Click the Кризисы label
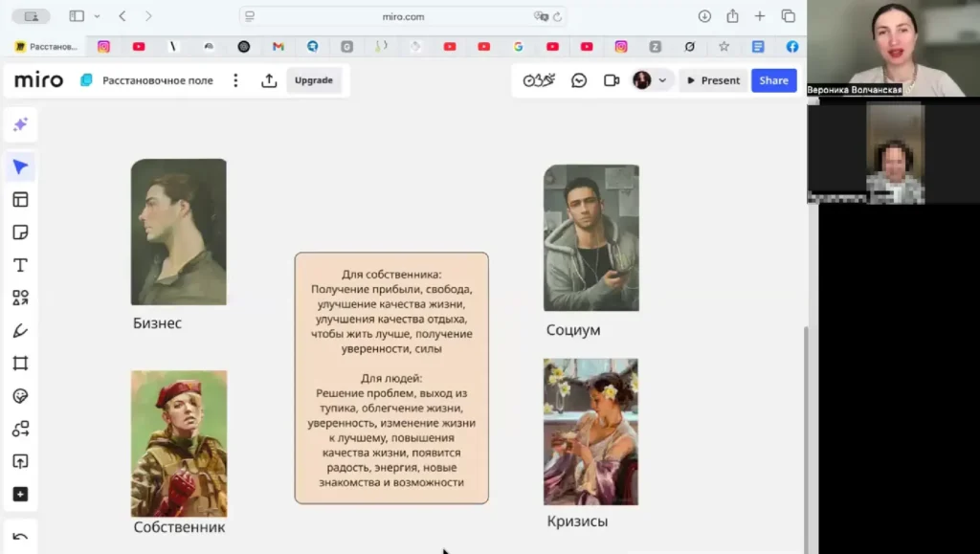The image size is (980, 554). pos(577,521)
